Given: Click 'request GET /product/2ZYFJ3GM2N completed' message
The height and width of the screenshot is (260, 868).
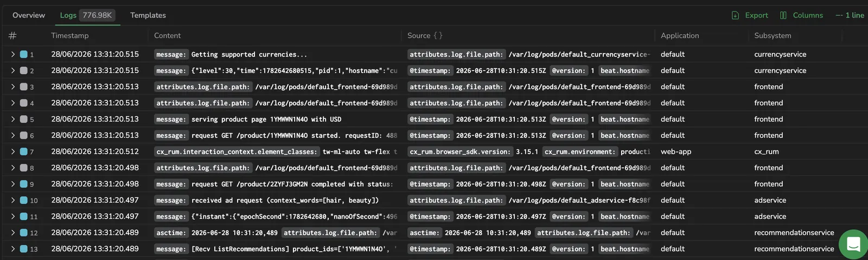Looking at the screenshot, I should (292, 184).
